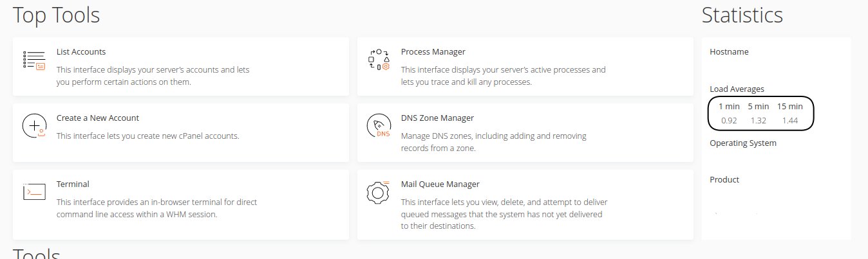The height and width of the screenshot is (259, 868).
Task: Open the List Accounts title link
Action: [x=81, y=52]
